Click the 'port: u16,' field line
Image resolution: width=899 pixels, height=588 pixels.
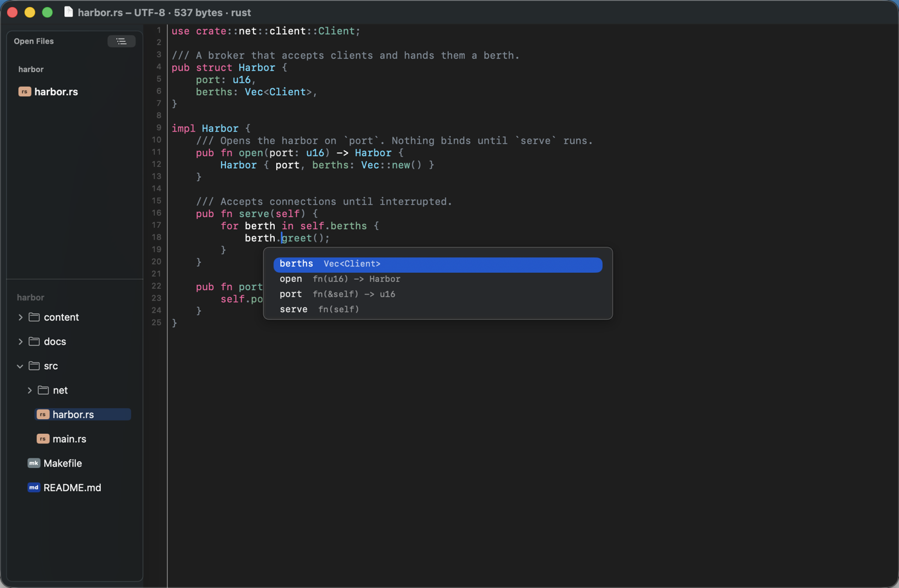click(x=226, y=80)
